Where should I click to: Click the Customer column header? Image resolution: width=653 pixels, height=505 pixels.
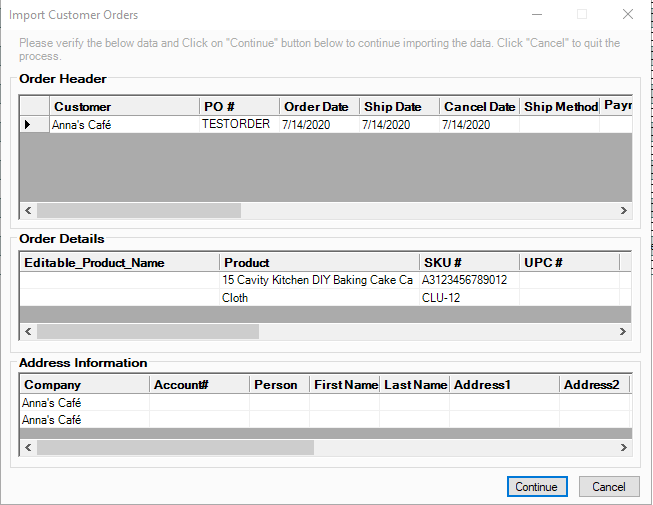(x=124, y=107)
